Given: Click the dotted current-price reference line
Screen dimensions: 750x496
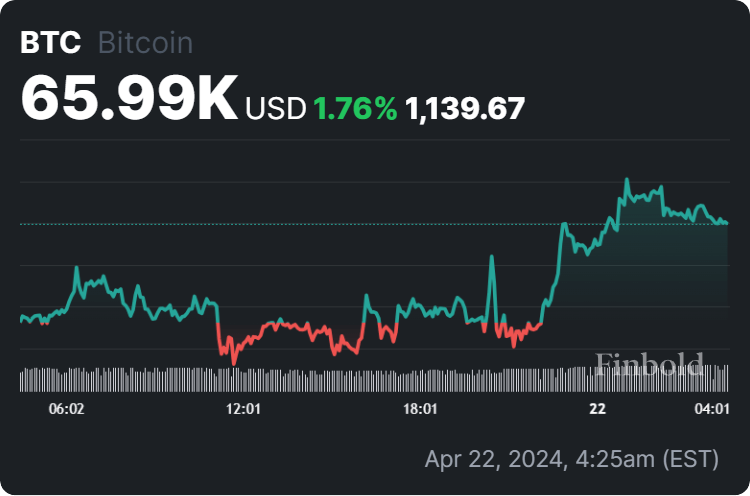Looking at the screenshot, I should [x=300, y=223].
